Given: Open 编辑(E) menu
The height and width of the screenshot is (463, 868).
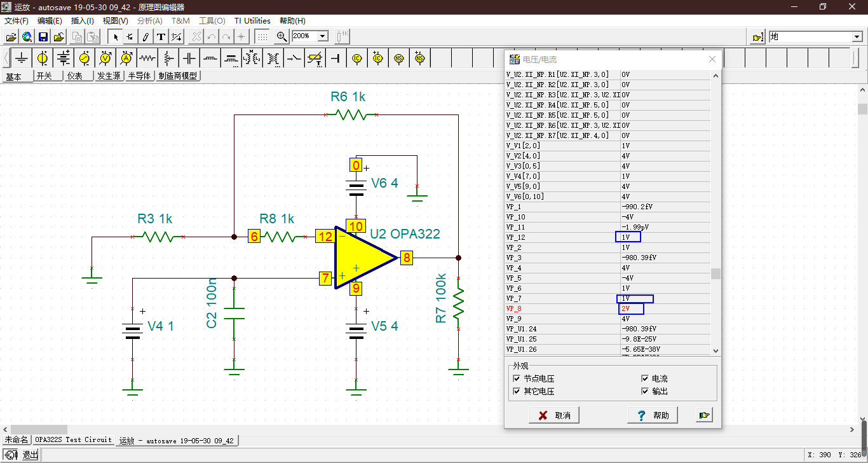Looking at the screenshot, I should 50,21.
